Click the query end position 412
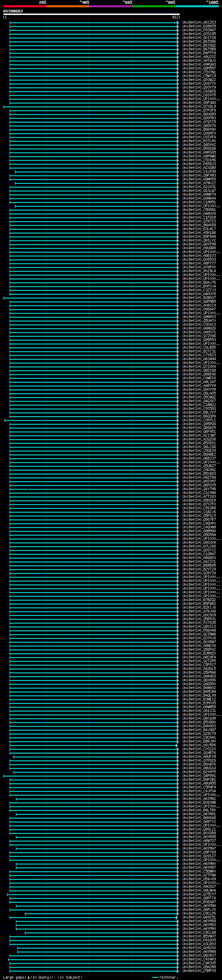Screen dimensions: 222x980 pyautogui.click(x=175, y=17)
